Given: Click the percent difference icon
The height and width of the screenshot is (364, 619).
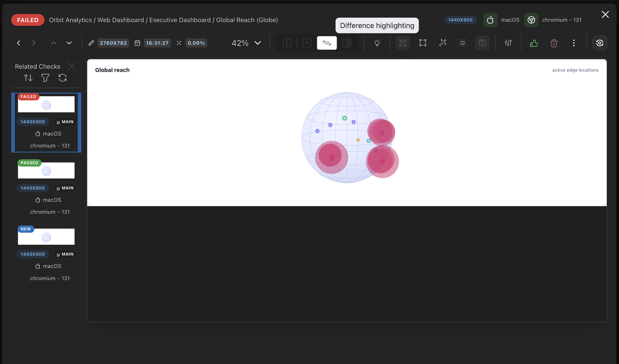Looking at the screenshot, I should (179, 43).
